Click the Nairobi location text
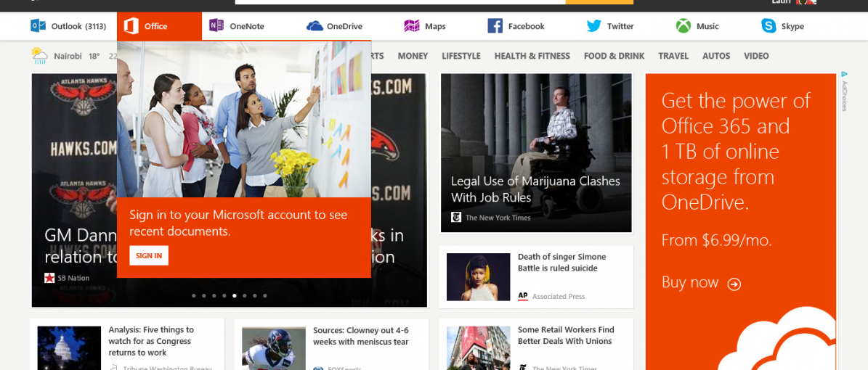This screenshot has width=868, height=370. (68, 56)
